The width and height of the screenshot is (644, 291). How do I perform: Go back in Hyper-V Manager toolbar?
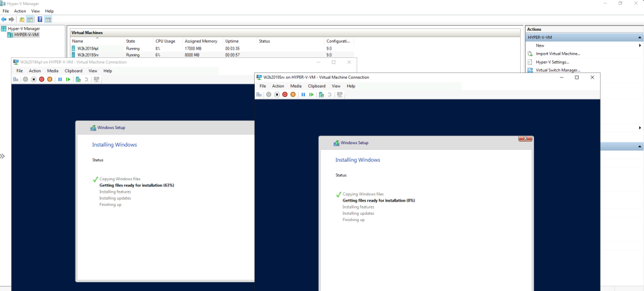4,20
